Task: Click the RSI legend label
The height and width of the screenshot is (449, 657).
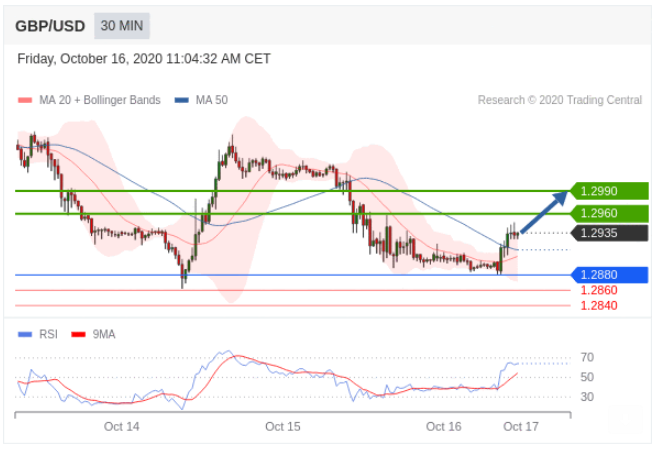Action: point(48,334)
